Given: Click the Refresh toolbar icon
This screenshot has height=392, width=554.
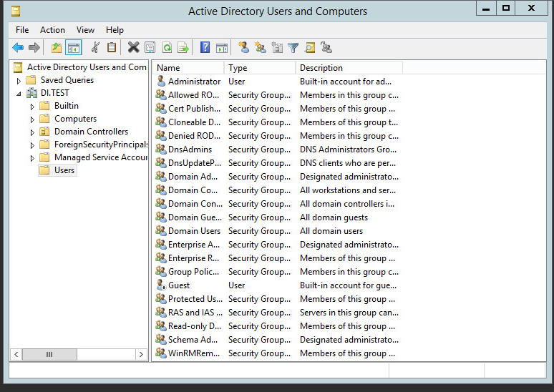Looking at the screenshot, I should [167, 48].
